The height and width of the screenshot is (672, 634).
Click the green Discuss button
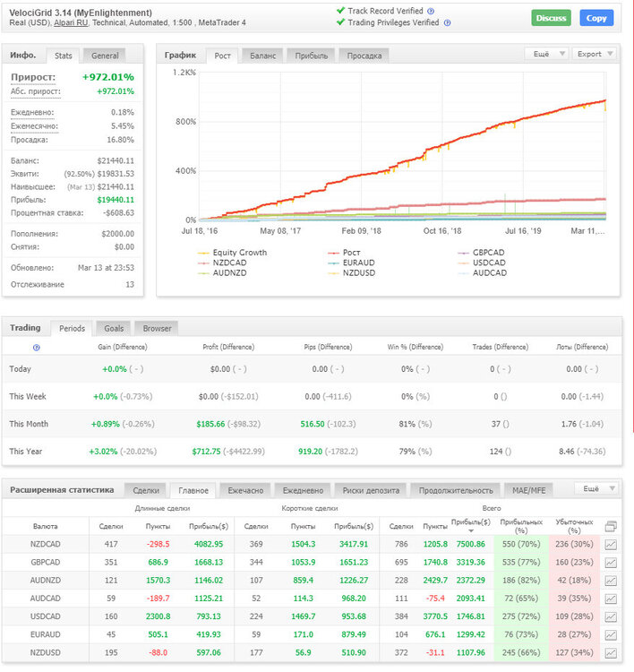click(x=551, y=18)
